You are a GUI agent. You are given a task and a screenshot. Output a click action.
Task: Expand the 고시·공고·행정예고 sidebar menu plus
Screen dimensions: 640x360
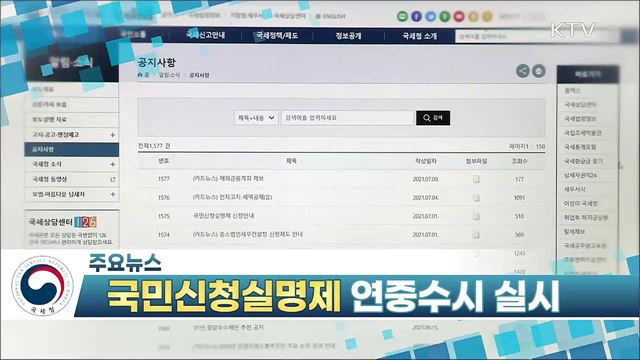[x=113, y=135]
